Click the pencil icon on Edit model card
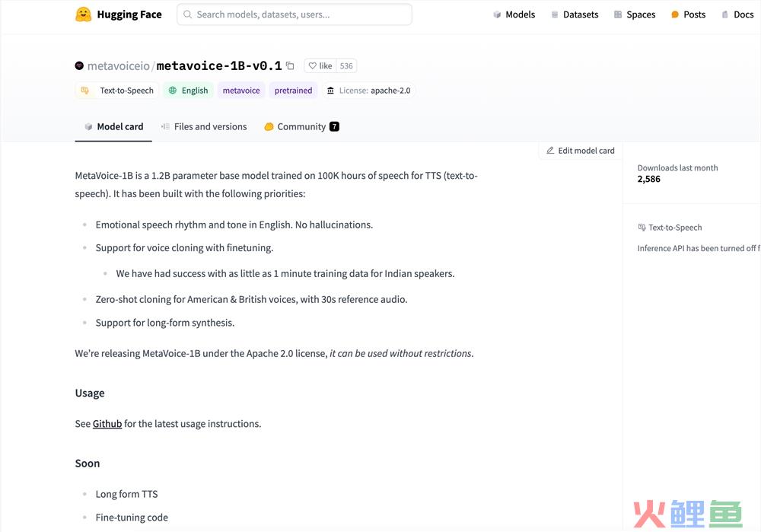761x532 pixels. click(x=550, y=151)
